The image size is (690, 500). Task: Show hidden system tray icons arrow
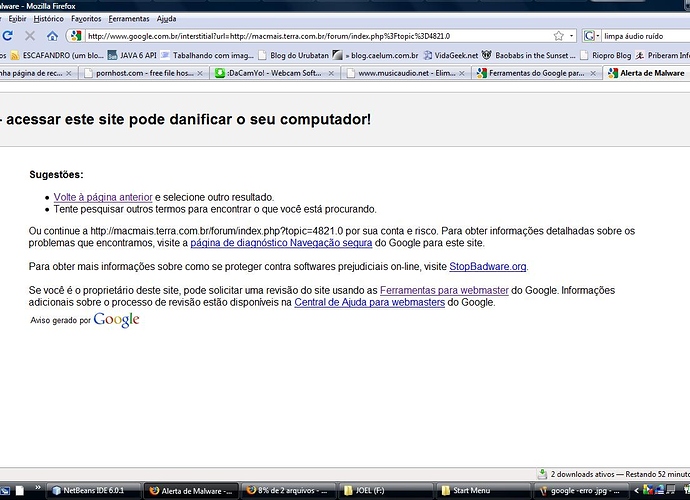[636, 490]
